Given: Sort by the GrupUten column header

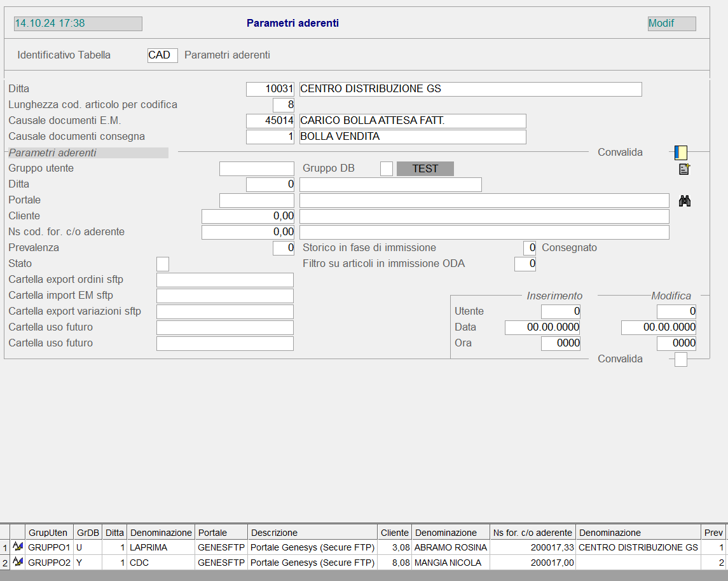Looking at the screenshot, I should click(49, 533).
